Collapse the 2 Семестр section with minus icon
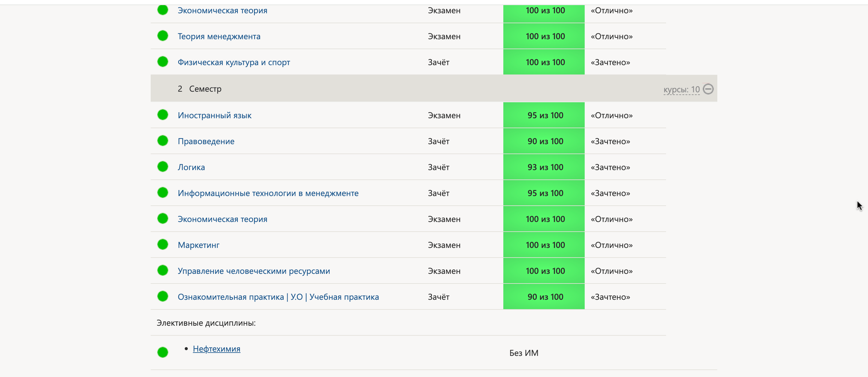Viewport: 868px width, 377px height. pos(708,89)
